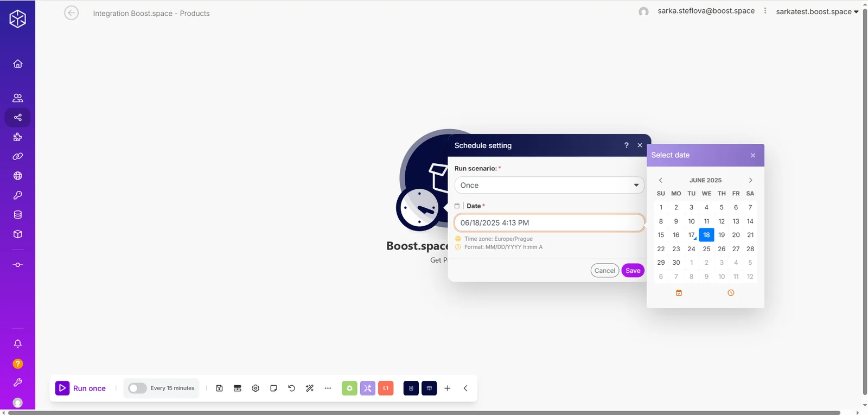This screenshot has width=868, height=415.
Task: Open the Scenarios share icon in sidebar
Action: coord(18,118)
